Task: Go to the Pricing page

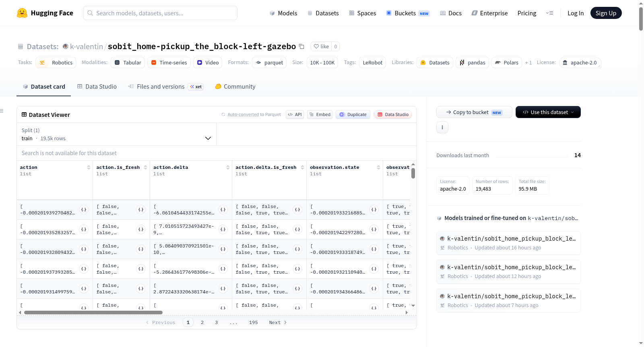Action: tap(527, 13)
